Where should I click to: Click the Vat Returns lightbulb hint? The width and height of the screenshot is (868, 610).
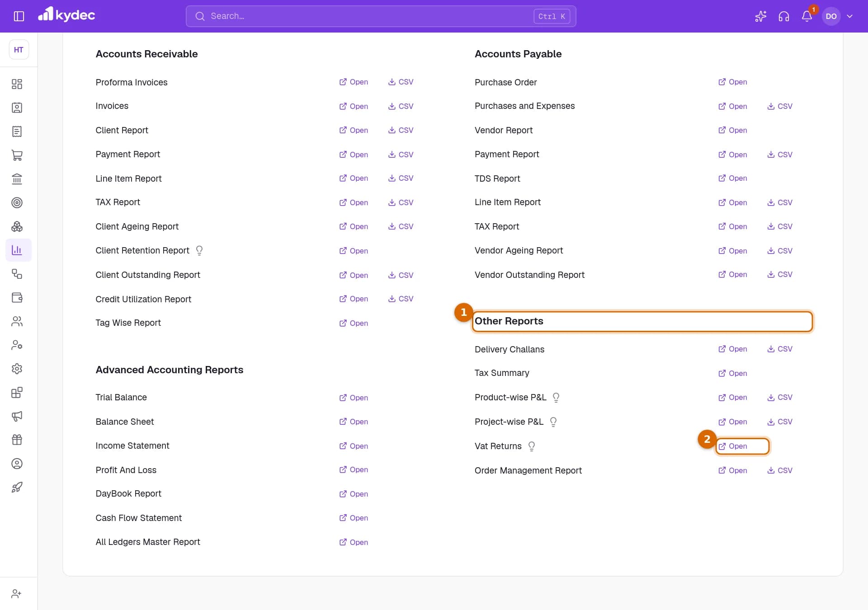(x=532, y=446)
